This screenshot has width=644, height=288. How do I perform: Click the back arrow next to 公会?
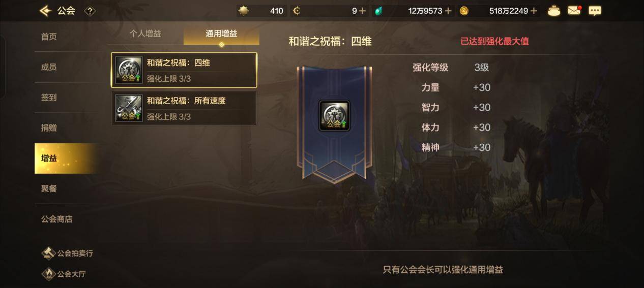pos(46,11)
